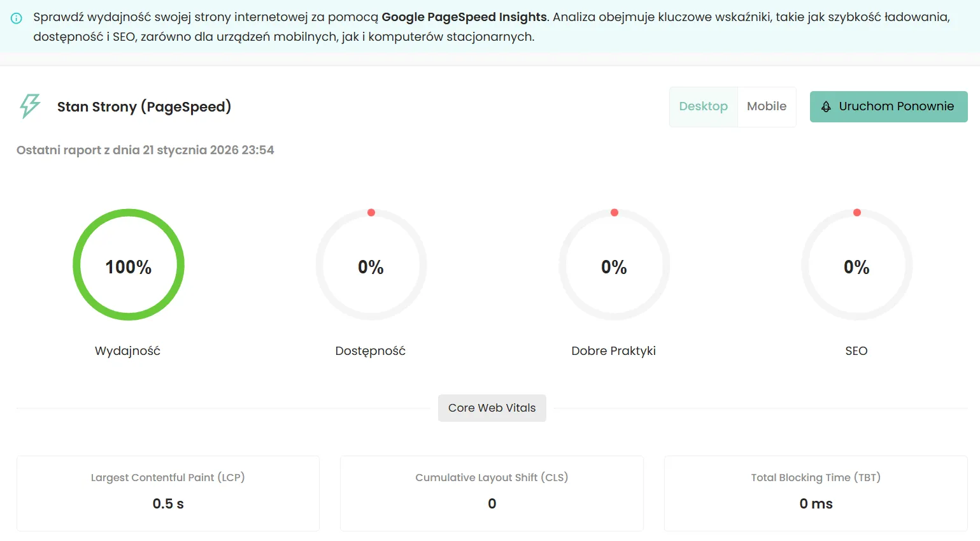Open the Total Blocking Time (TBT) card

pos(816,493)
